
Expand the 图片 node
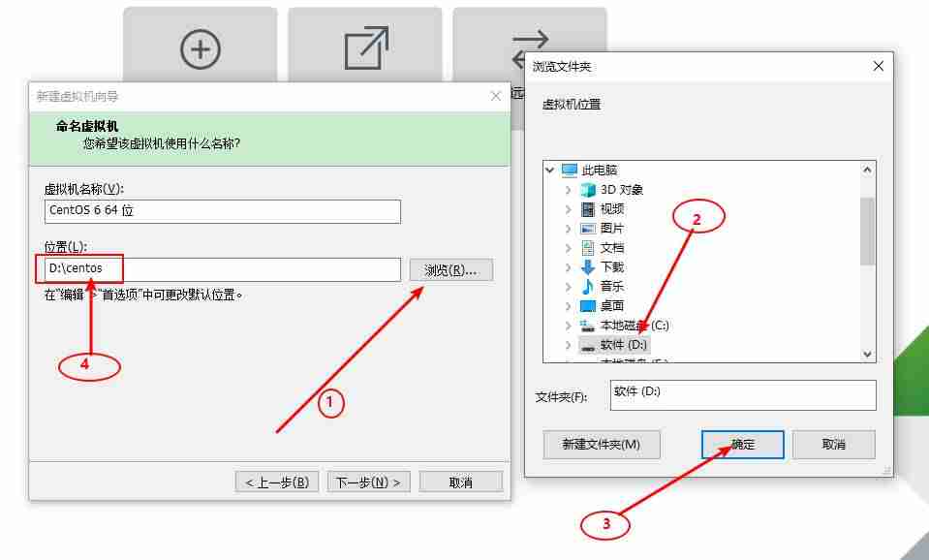[569, 229]
